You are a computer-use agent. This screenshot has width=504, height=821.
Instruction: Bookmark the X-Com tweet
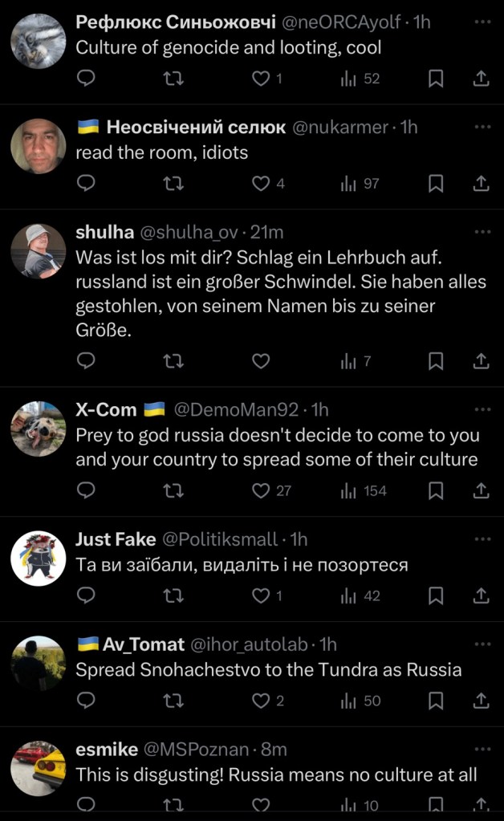(x=436, y=490)
